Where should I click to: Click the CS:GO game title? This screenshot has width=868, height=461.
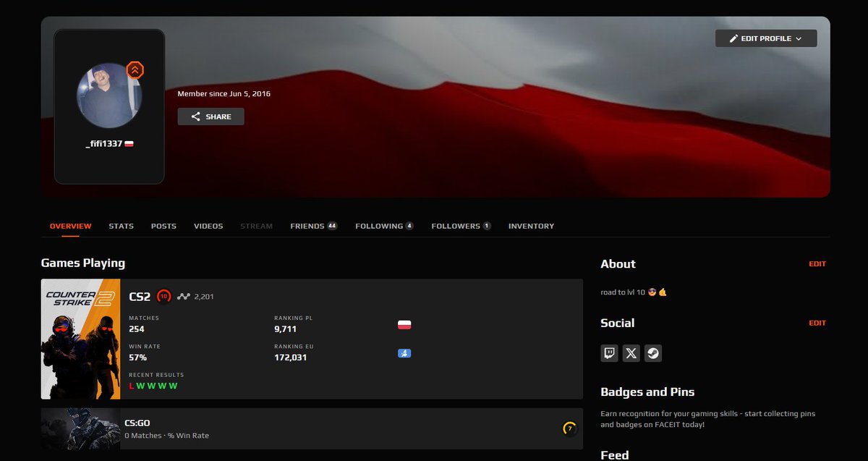point(137,423)
